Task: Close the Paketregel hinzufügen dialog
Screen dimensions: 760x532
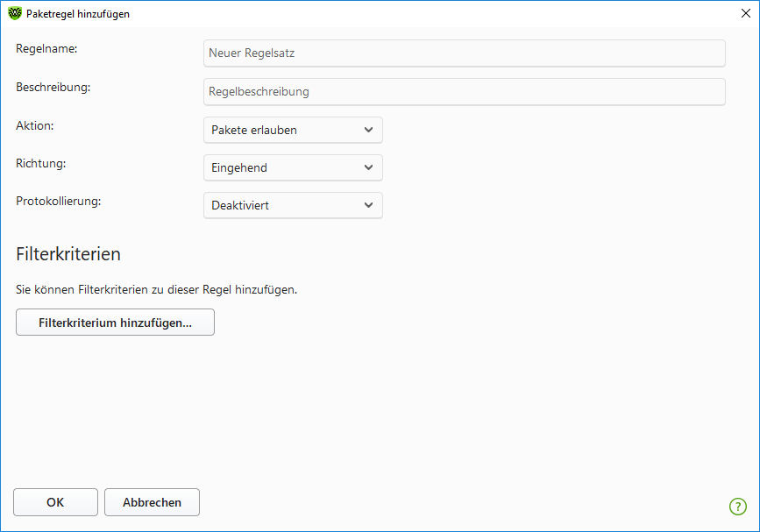Action: coord(745,14)
